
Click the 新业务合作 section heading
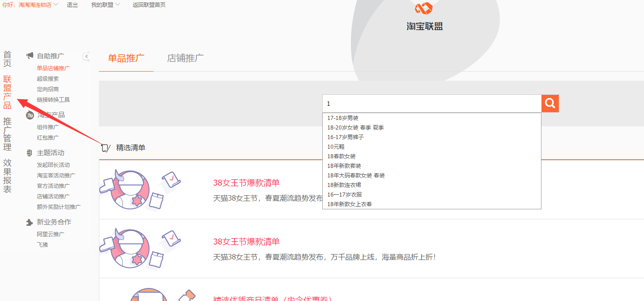click(x=54, y=222)
